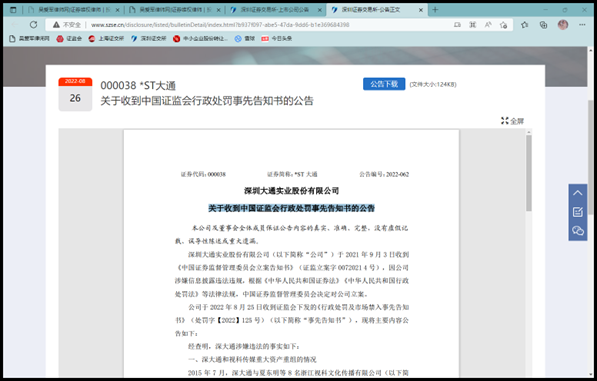Open the Favorites list icon
Viewport: 597px width, 381px height.
click(525, 25)
